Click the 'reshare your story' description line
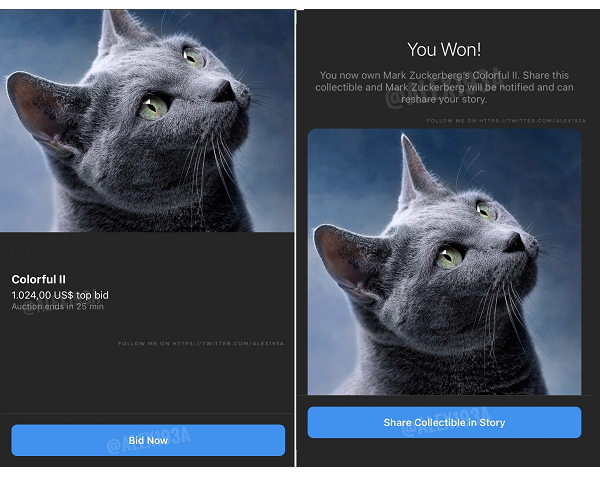Viewport: 601px width, 479px height. click(x=444, y=99)
